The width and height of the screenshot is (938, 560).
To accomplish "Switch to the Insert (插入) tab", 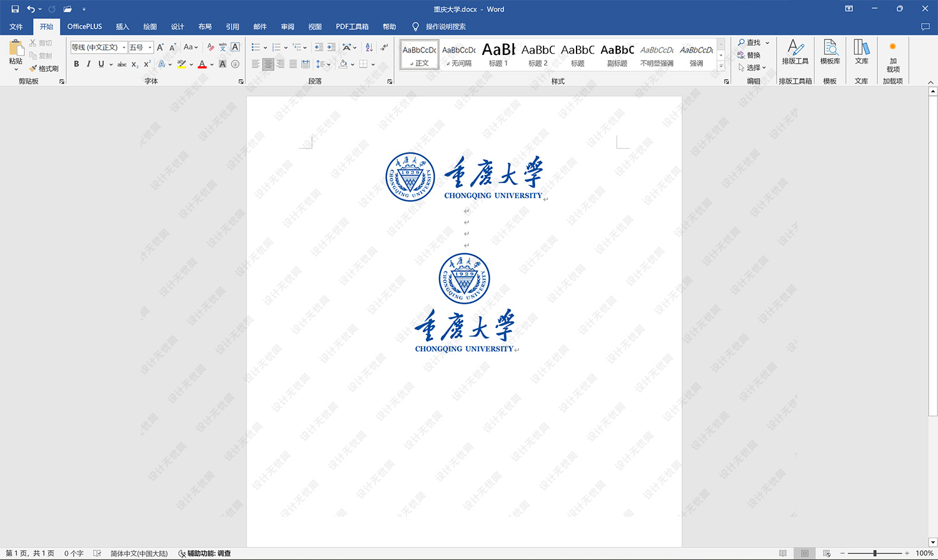I will tap(123, 26).
